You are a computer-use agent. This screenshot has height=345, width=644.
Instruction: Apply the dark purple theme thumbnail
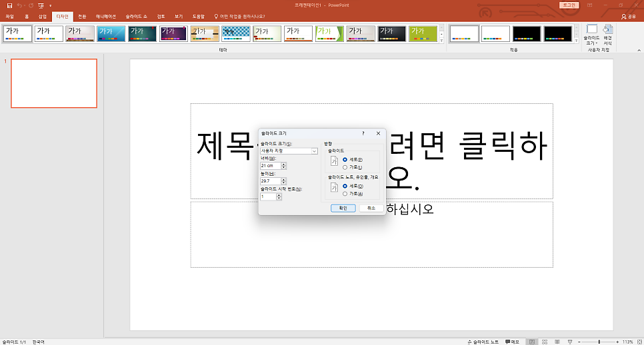pos(173,34)
